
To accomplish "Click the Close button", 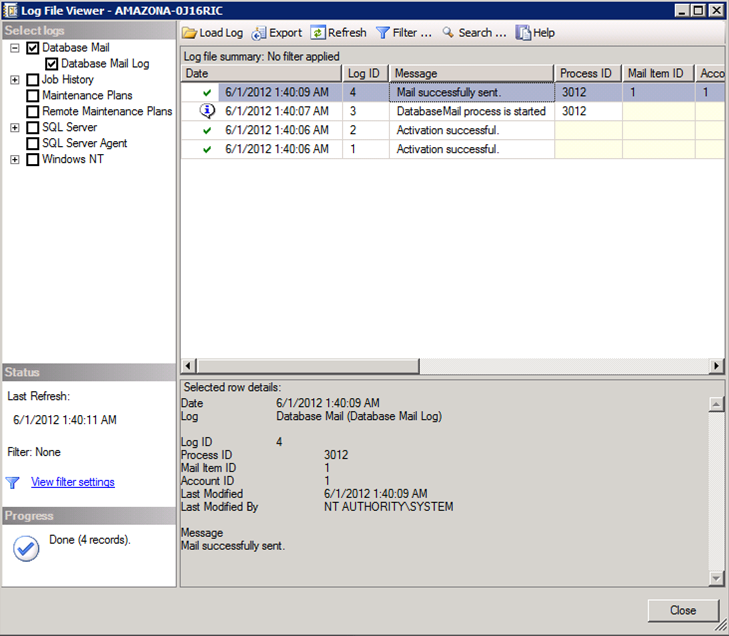I will [x=683, y=610].
